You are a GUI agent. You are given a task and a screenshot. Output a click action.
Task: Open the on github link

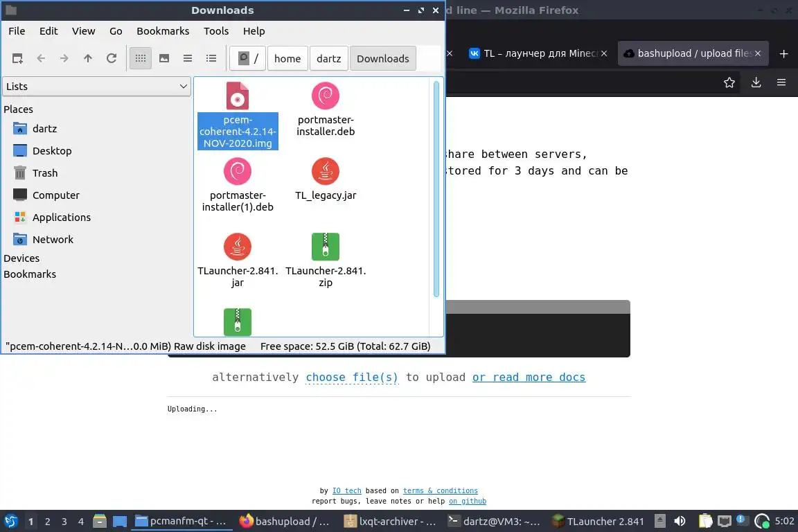[467, 502]
